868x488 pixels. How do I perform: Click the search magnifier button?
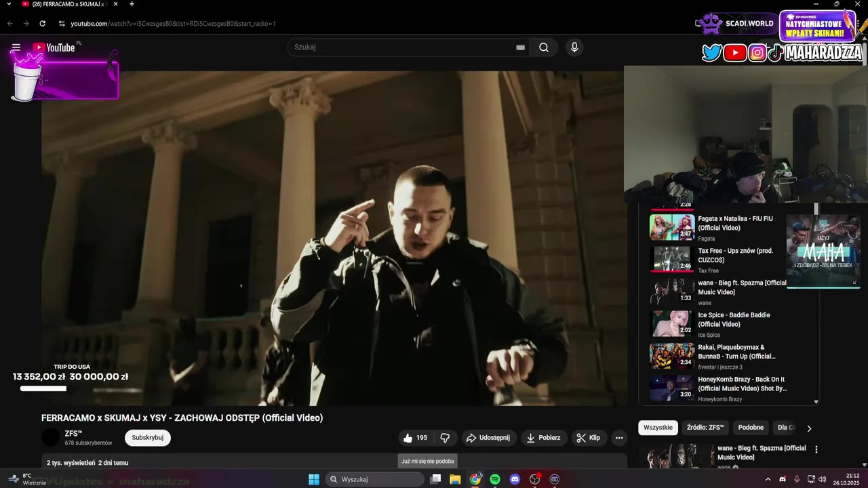[544, 47]
